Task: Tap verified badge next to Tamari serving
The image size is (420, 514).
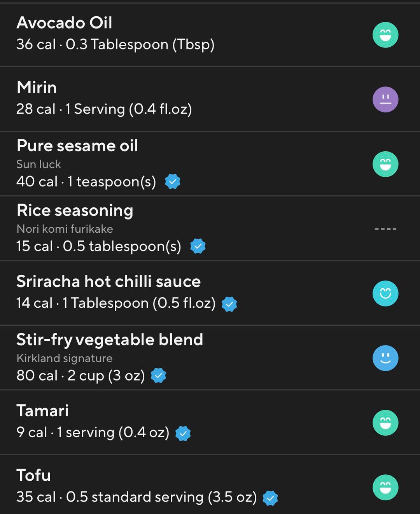Action: [x=183, y=433]
